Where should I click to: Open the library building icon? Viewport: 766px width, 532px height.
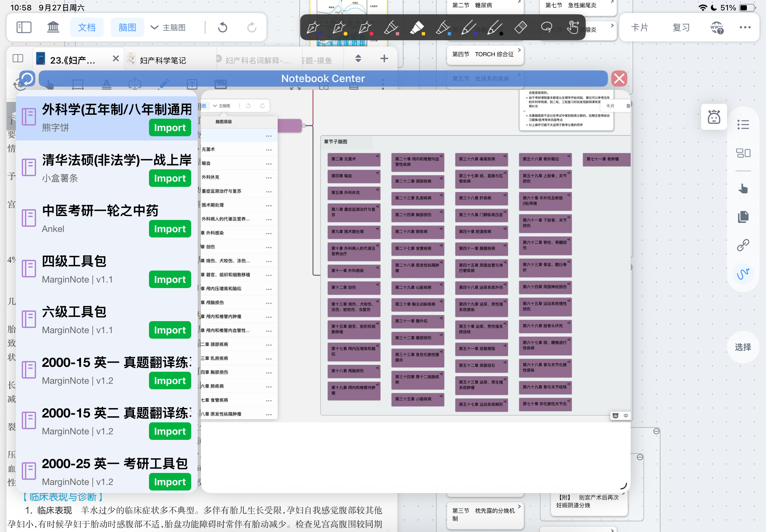tap(53, 27)
